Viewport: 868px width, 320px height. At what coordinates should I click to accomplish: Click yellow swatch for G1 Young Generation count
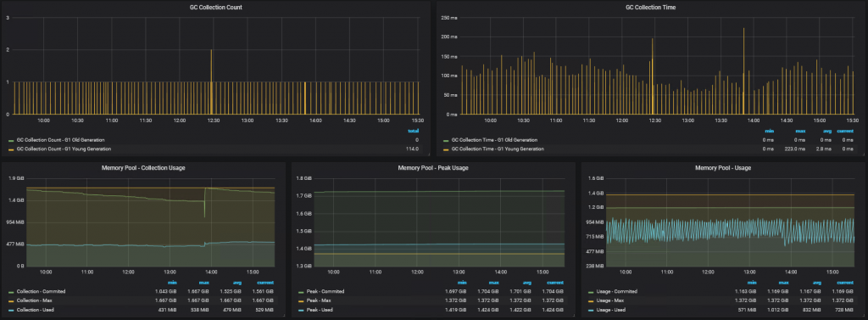click(12, 149)
